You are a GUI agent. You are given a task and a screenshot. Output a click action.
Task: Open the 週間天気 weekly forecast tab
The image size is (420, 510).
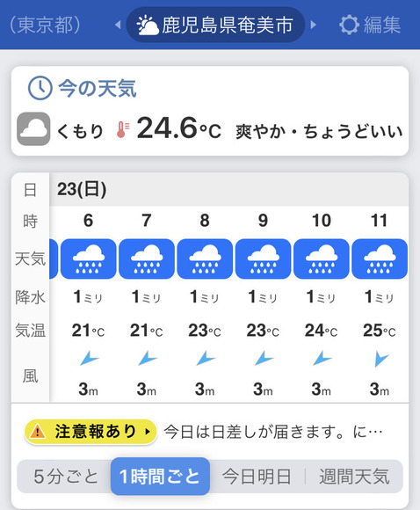click(x=354, y=477)
